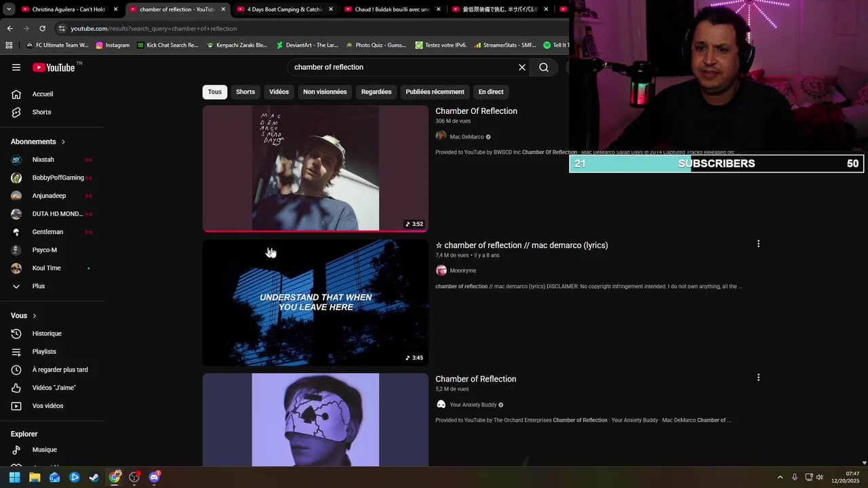Open Discord from the taskbar
The width and height of the screenshot is (868, 488).
pyautogui.click(x=155, y=477)
